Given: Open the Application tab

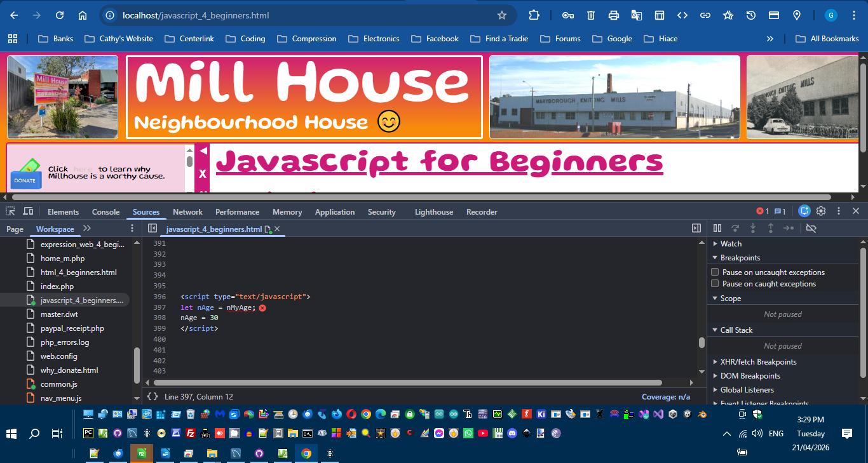Looking at the screenshot, I should (x=335, y=212).
